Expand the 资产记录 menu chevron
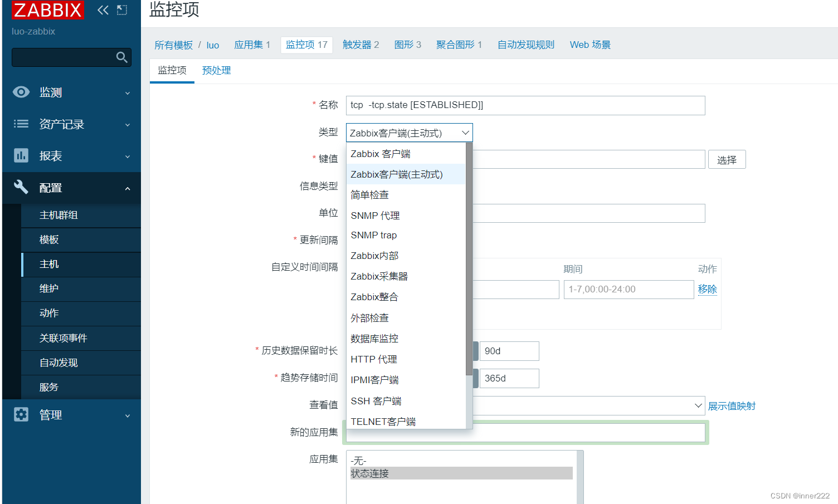838x504 pixels. [128, 125]
